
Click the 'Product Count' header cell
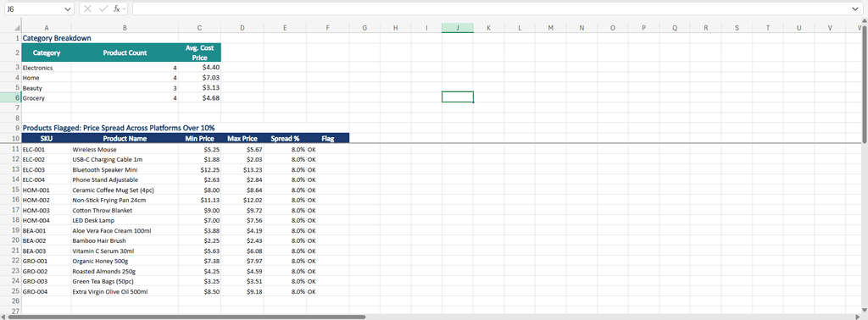[125, 53]
